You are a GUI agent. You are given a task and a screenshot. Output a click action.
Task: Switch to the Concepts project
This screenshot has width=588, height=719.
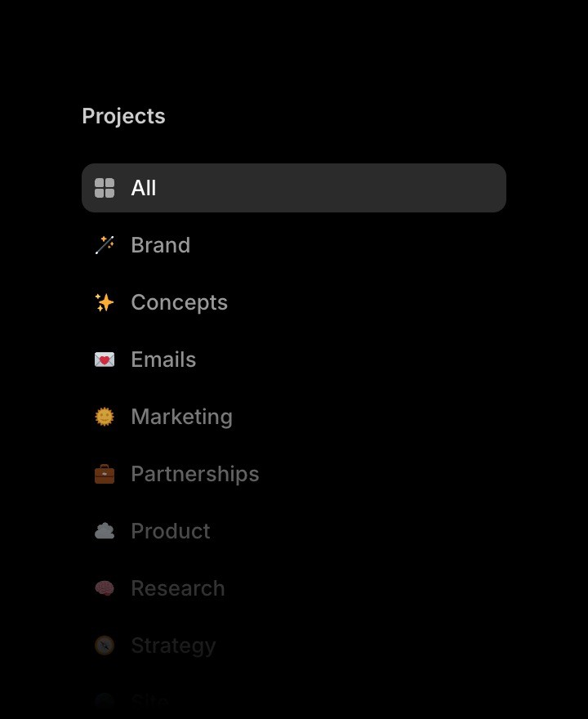[x=179, y=301]
